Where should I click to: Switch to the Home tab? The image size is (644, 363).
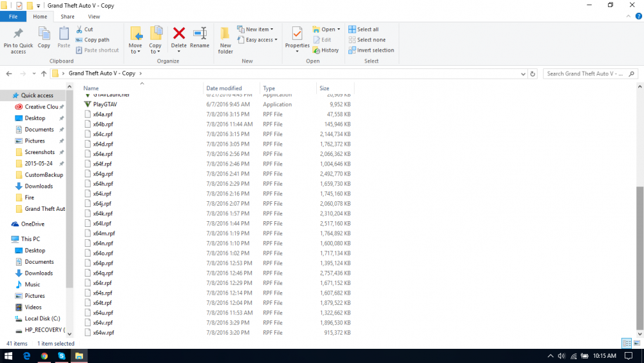pyautogui.click(x=40, y=17)
